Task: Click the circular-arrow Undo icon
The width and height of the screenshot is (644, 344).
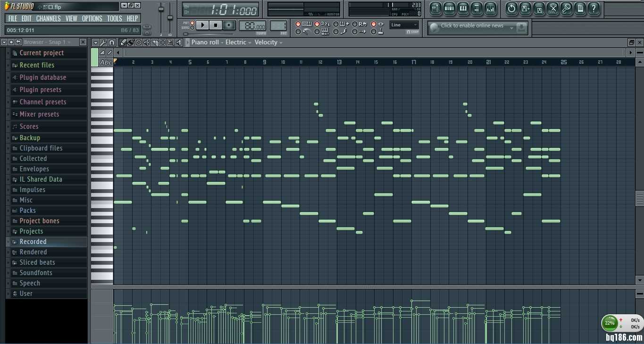Action: click(511, 8)
